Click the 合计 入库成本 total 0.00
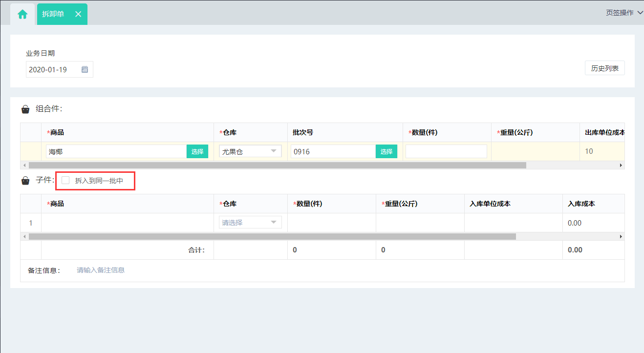644x353 pixels. pos(575,250)
